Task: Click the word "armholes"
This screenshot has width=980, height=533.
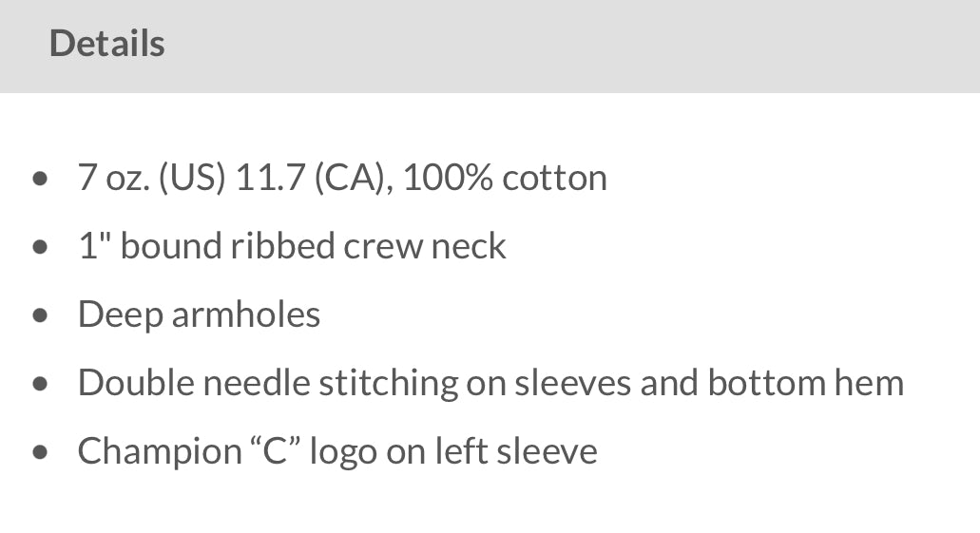Action: tap(245, 314)
